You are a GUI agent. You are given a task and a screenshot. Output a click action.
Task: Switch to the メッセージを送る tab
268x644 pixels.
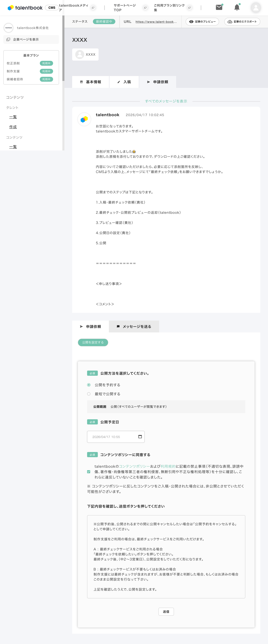click(134, 327)
